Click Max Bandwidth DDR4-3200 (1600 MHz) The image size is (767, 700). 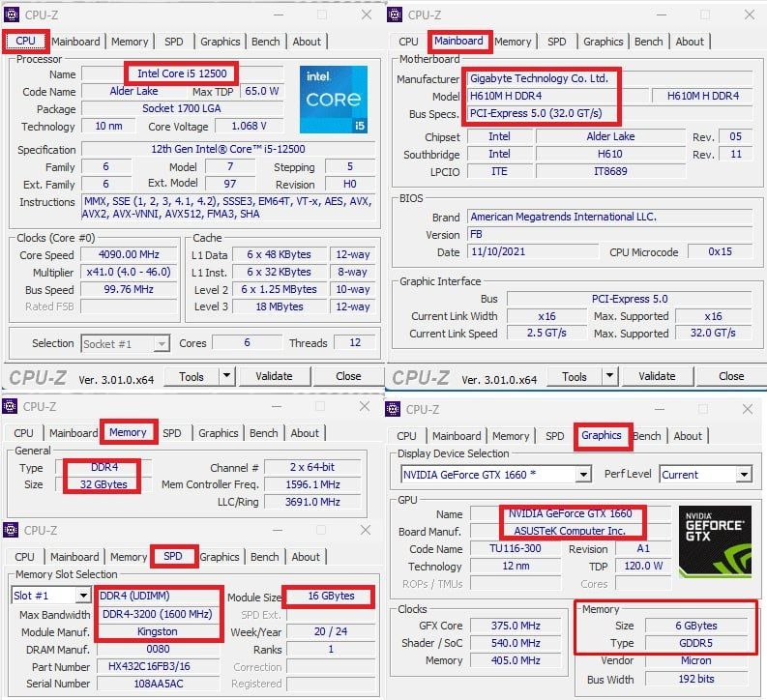(157, 614)
